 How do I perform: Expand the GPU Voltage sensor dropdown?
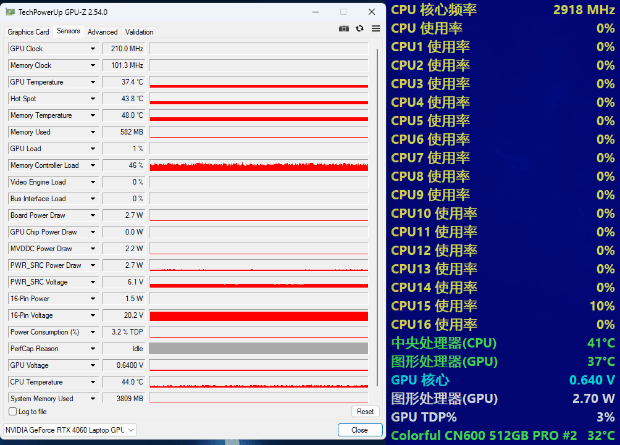(x=93, y=365)
